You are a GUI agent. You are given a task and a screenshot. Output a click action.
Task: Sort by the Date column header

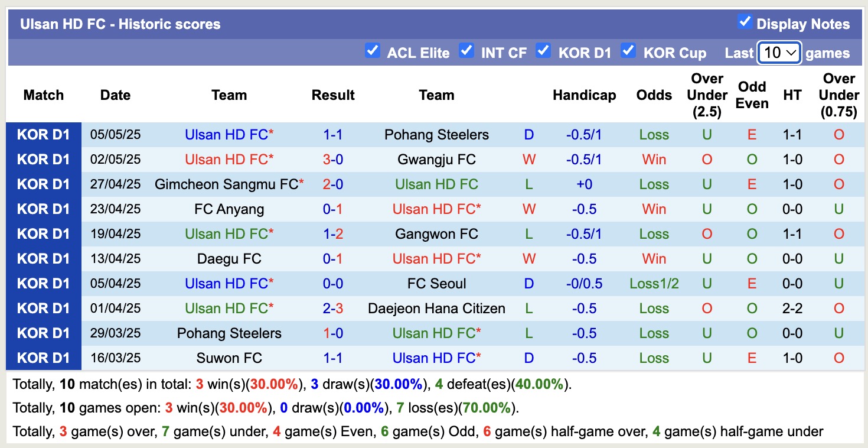coord(115,95)
